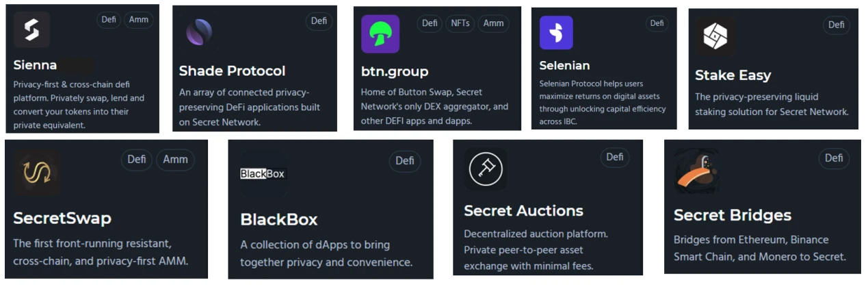Choose the Defi tag on Shade Protocol card
The image size is (868, 285).
coord(319,21)
